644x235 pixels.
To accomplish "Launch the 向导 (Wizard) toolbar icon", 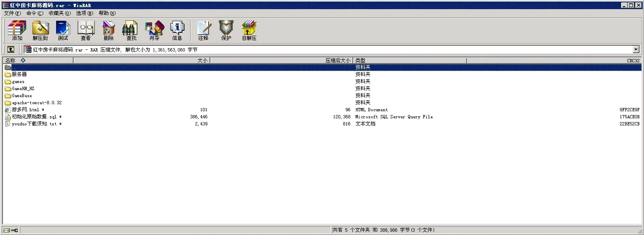I will click(154, 30).
